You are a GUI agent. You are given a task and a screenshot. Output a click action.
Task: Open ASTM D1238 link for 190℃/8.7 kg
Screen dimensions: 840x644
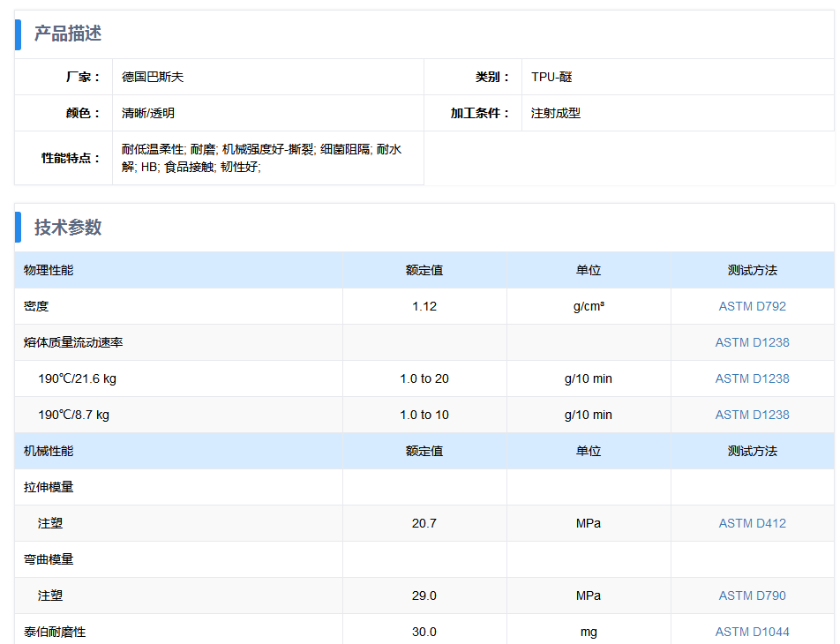(x=752, y=415)
